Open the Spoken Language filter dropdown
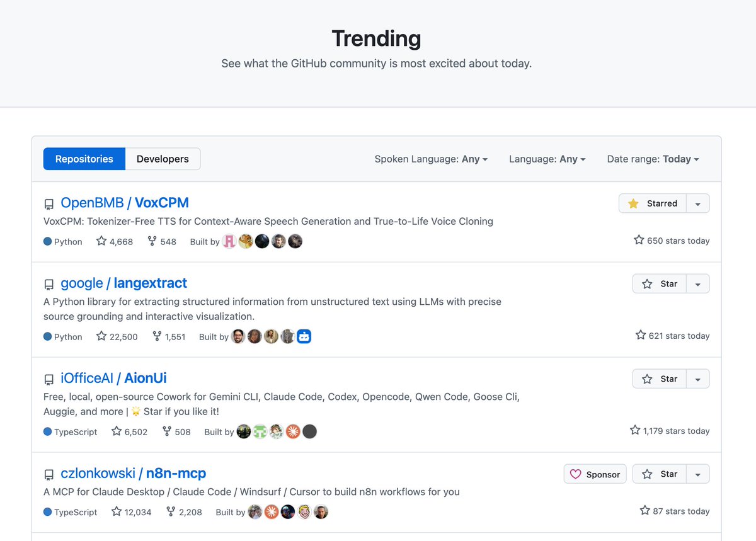This screenshot has width=756, height=541. [x=431, y=159]
